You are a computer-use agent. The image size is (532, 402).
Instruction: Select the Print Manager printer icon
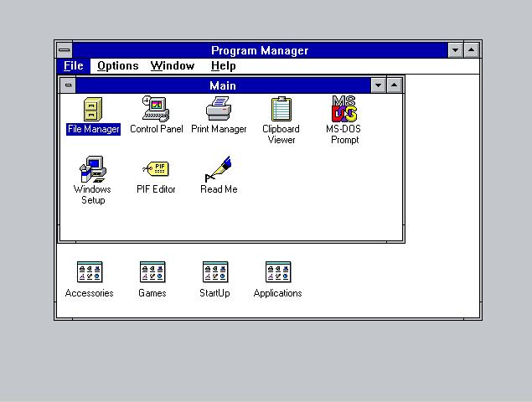pos(219,109)
